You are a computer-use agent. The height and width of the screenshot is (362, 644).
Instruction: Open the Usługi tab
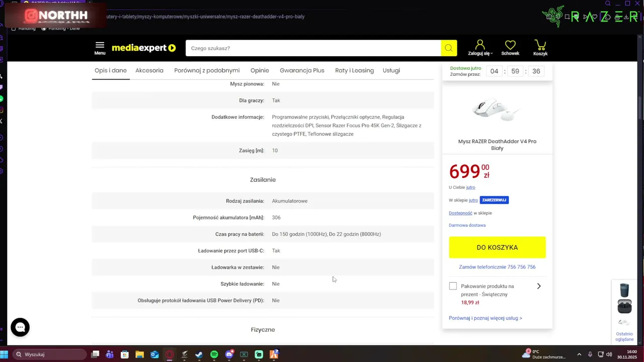[x=391, y=70]
